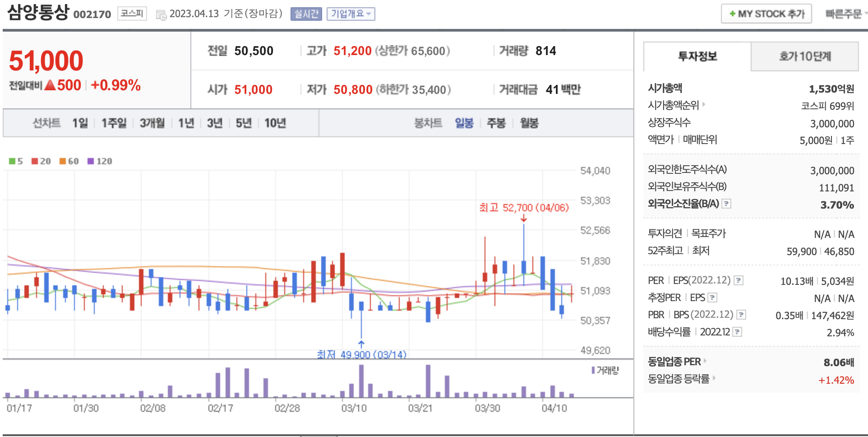The image size is (868, 437).
Task: Open help icon next to 배당수익률 2022.12
Action: pyautogui.click(x=737, y=332)
